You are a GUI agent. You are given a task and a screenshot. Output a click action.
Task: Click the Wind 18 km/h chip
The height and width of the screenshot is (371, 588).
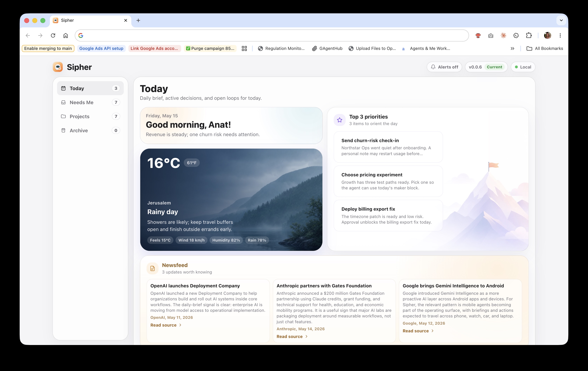[191, 240]
